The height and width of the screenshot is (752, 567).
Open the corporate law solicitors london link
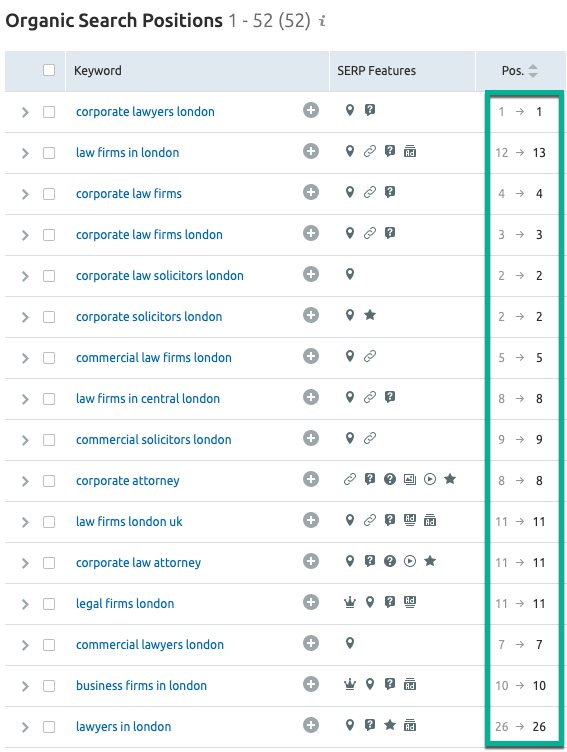coord(160,276)
